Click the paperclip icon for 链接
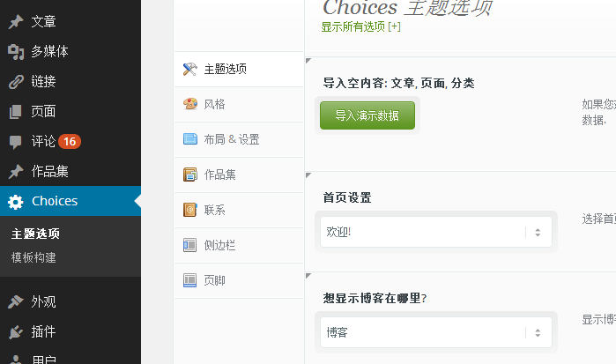 pyautogui.click(x=16, y=82)
